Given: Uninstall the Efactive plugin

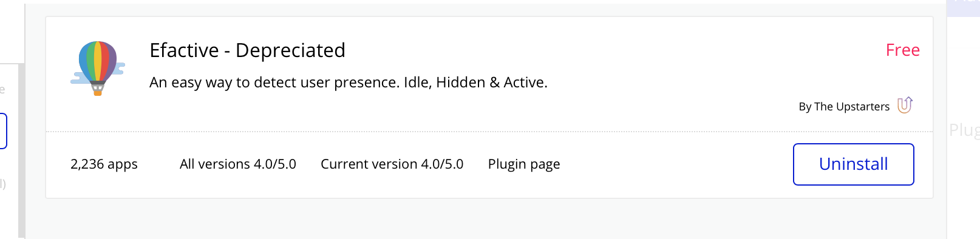Looking at the screenshot, I should pos(853,164).
